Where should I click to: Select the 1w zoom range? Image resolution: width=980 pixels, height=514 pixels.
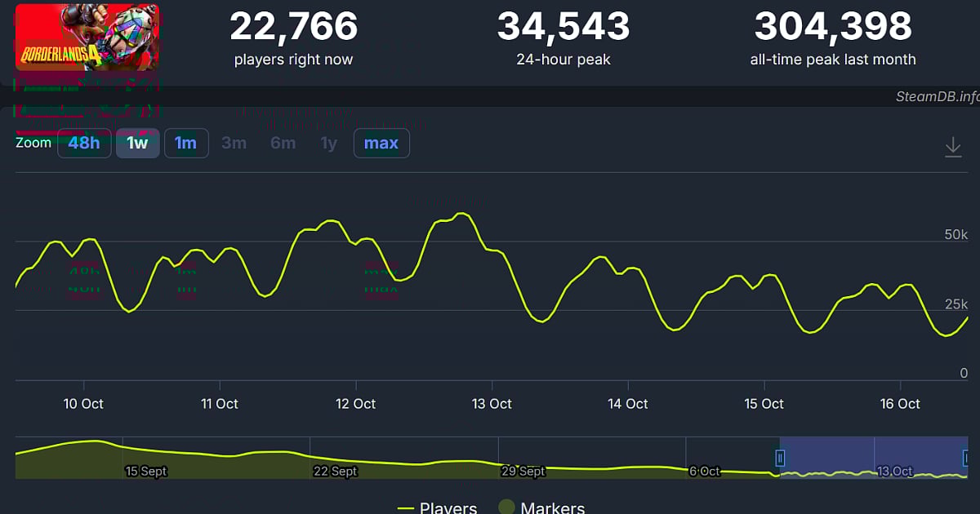pyautogui.click(x=137, y=144)
